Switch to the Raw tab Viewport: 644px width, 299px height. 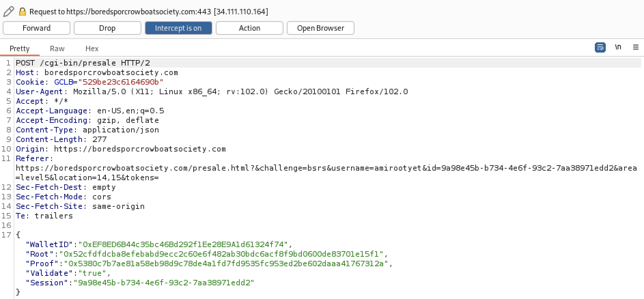pos(57,49)
